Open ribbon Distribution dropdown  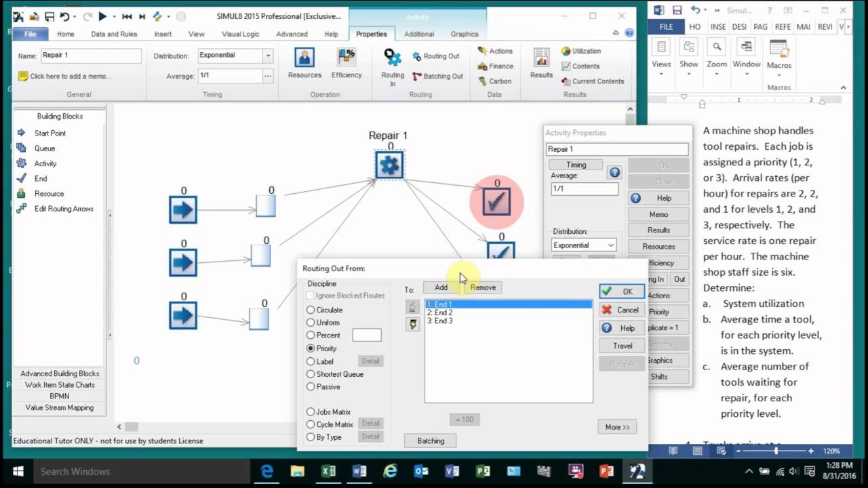point(268,56)
